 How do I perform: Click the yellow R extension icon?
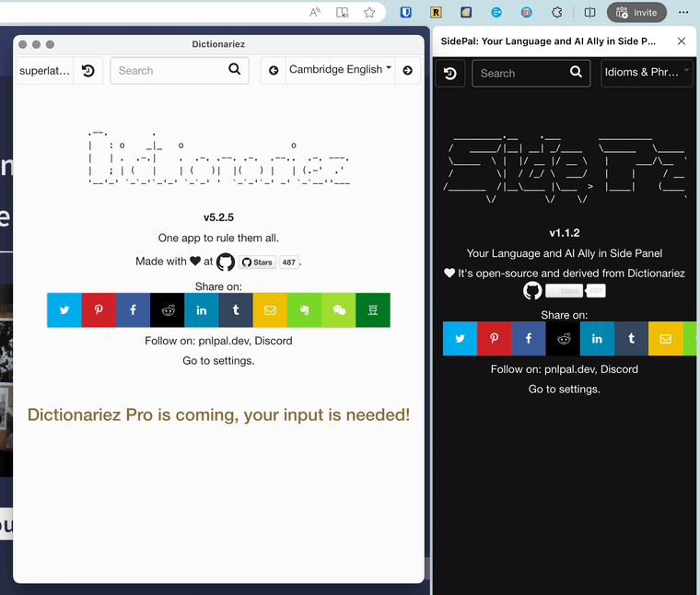pyautogui.click(x=436, y=13)
